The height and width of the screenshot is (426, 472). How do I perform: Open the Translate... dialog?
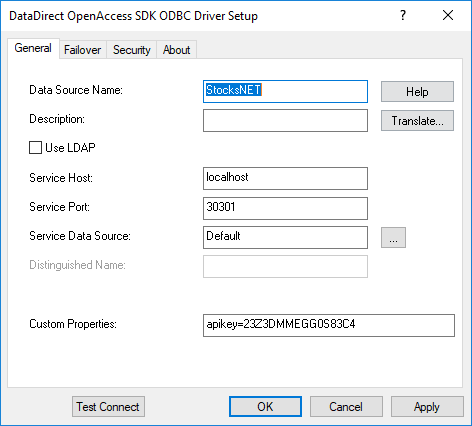point(417,121)
